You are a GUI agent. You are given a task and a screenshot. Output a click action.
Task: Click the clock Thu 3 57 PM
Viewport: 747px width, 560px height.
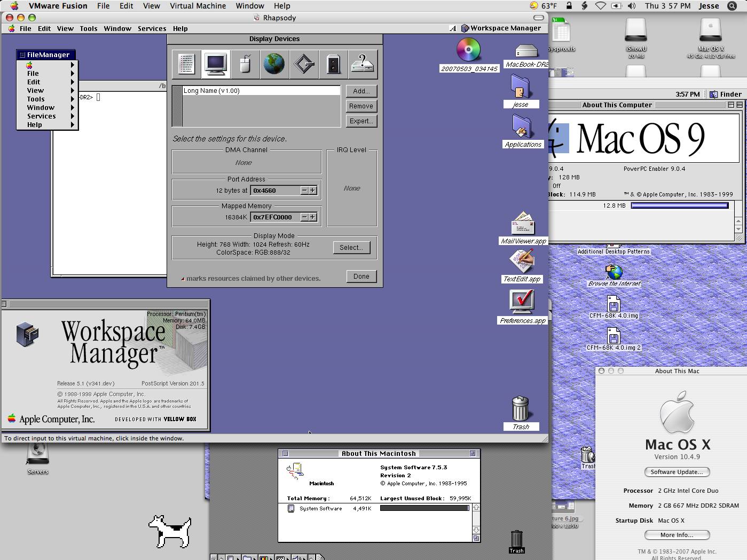tap(667, 6)
